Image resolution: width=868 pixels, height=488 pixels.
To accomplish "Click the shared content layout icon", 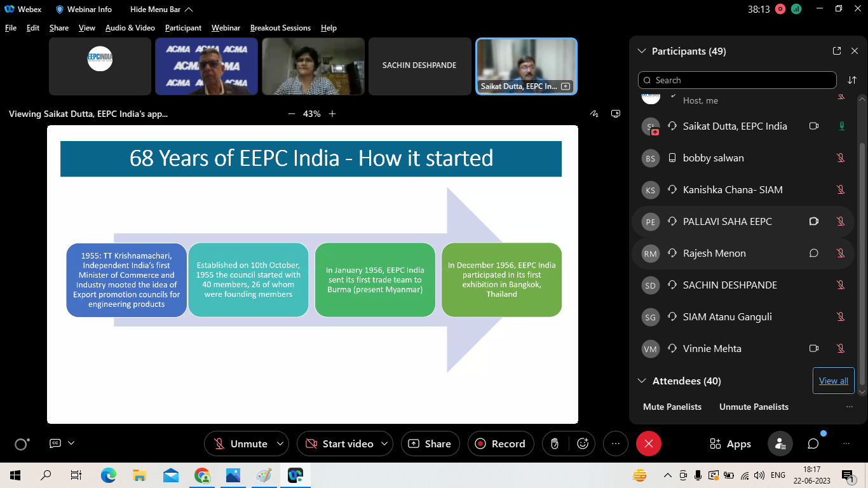I will [x=615, y=114].
